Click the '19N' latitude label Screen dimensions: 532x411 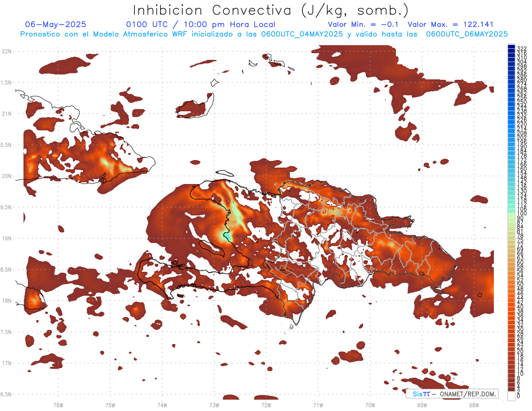click(7, 239)
